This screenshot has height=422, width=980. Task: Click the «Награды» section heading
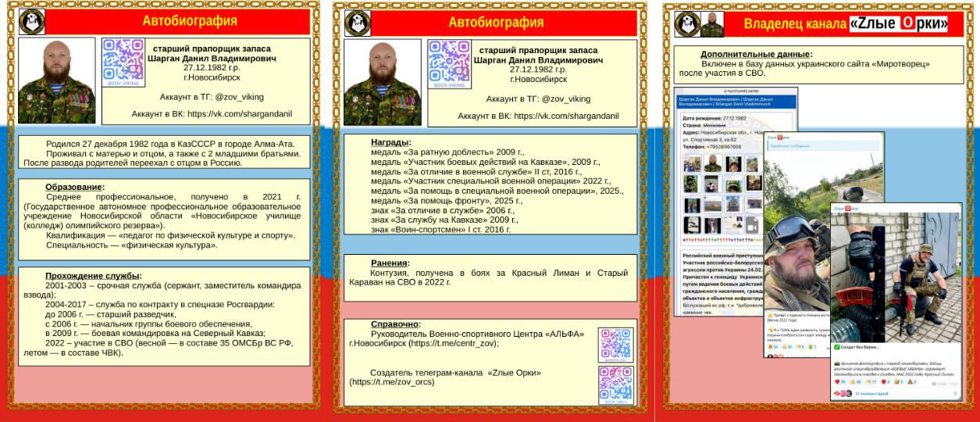coord(390,143)
